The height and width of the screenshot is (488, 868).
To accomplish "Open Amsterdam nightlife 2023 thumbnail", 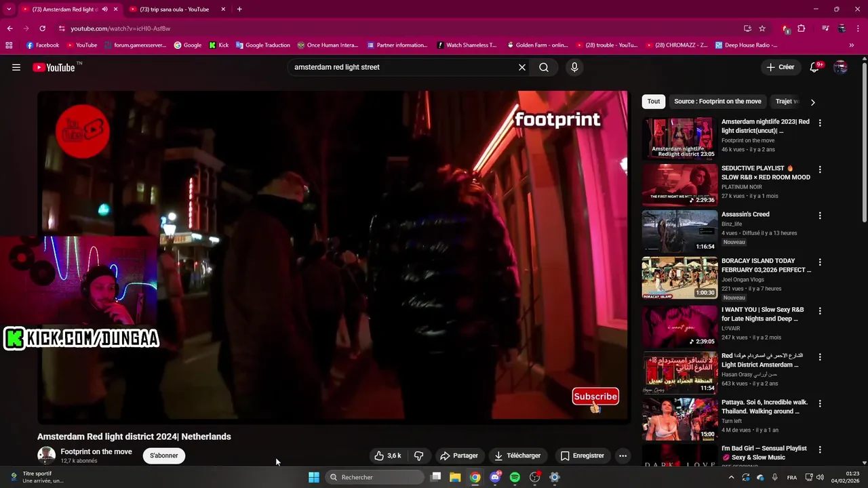I will tap(679, 139).
